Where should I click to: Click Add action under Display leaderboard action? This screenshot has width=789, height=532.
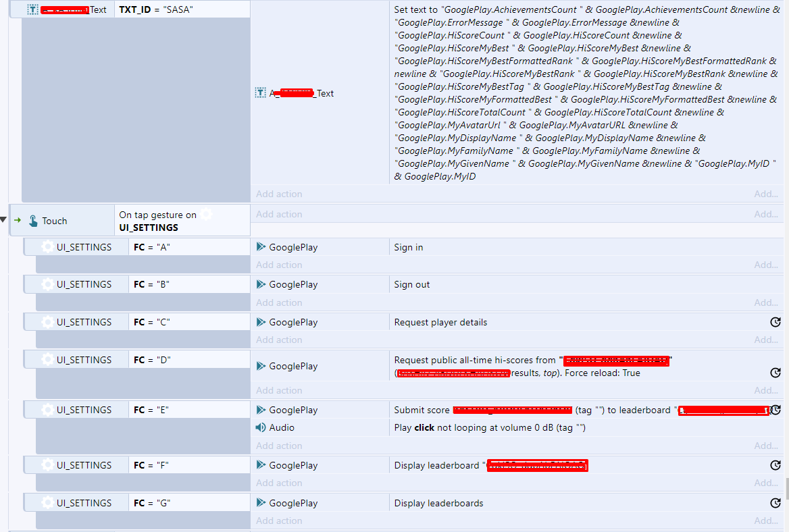tap(279, 483)
